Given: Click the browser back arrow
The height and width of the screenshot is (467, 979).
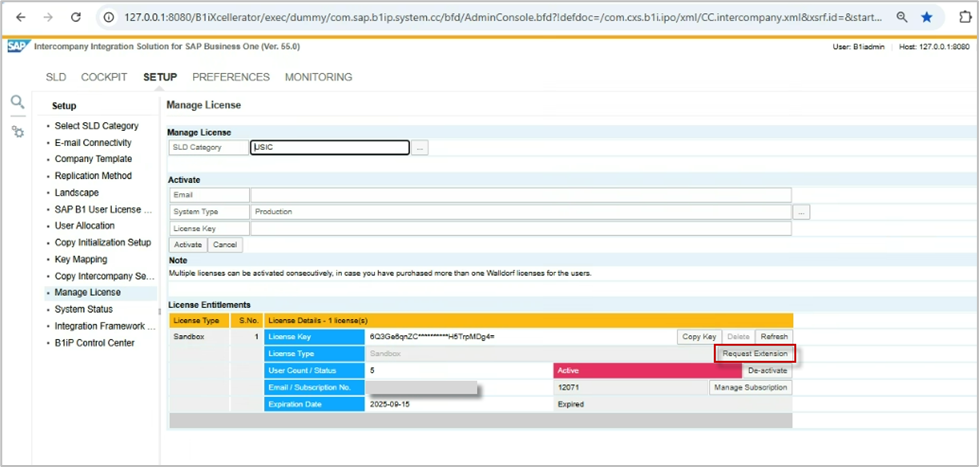Looking at the screenshot, I should pos(20,17).
